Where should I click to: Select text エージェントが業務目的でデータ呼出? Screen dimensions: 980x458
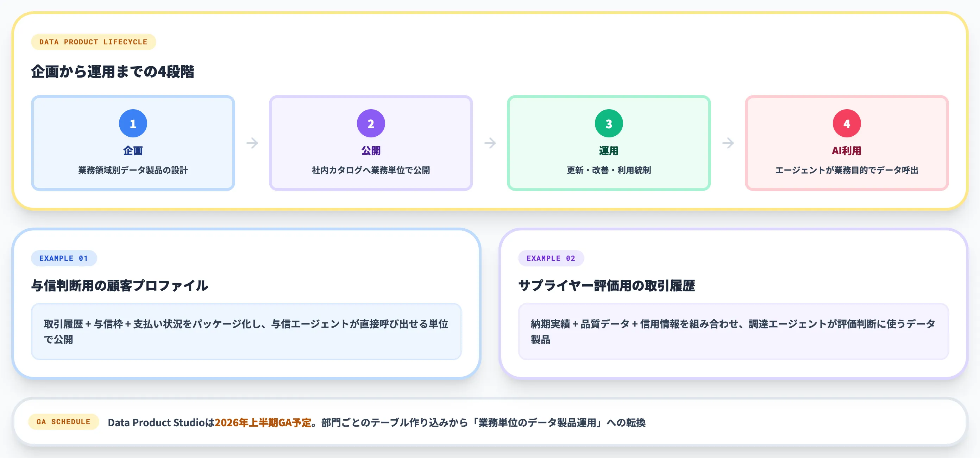click(x=847, y=170)
